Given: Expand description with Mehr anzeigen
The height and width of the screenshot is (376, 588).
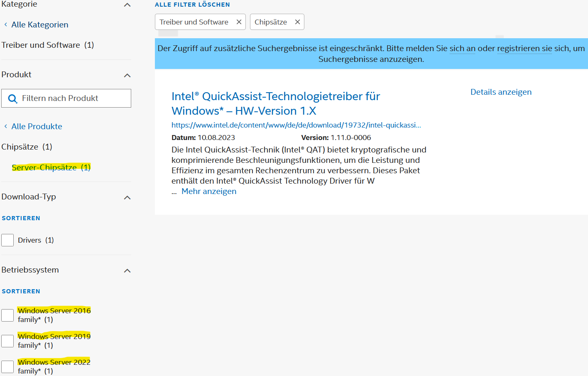Looking at the screenshot, I should pyautogui.click(x=209, y=191).
